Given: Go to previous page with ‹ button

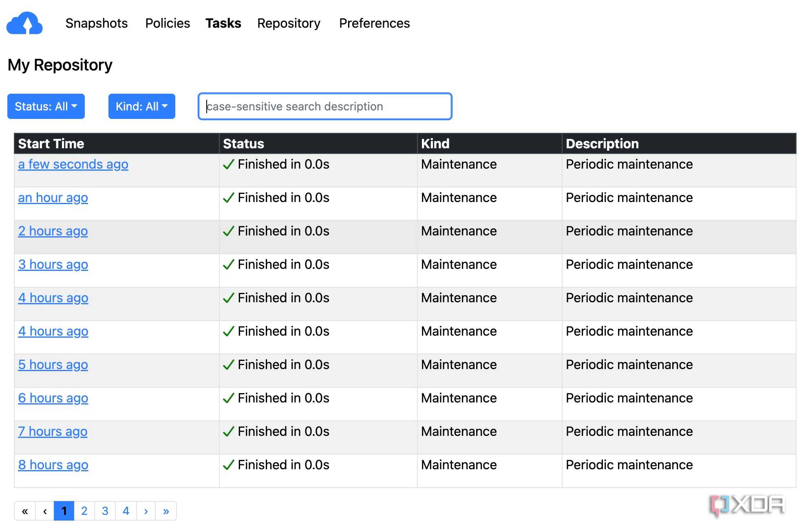Looking at the screenshot, I should (45, 511).
